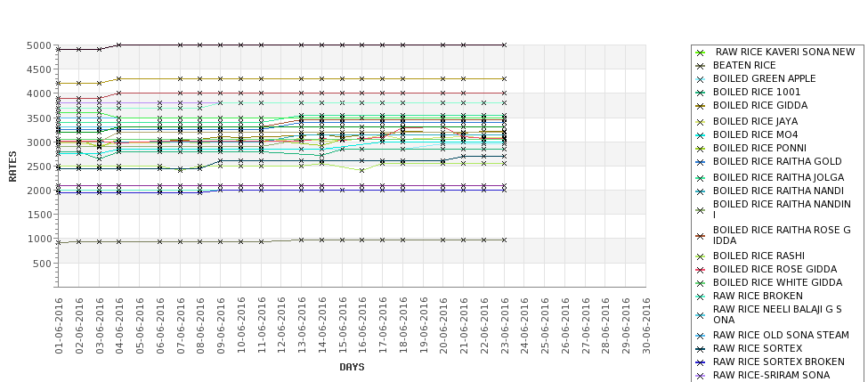868x382 pixels.
Task: Click the lowest line's data point on 23-06-2016
Action: point(504,240)
